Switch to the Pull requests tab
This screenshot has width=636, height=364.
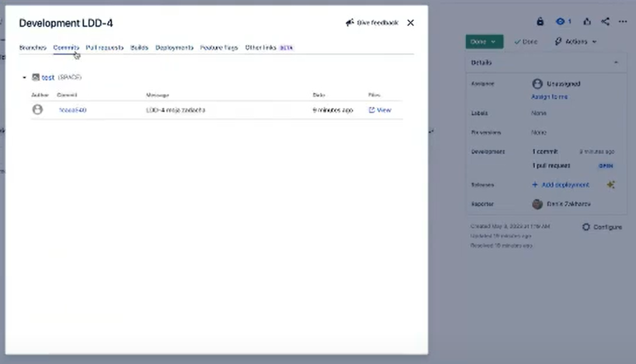[104, 47]
